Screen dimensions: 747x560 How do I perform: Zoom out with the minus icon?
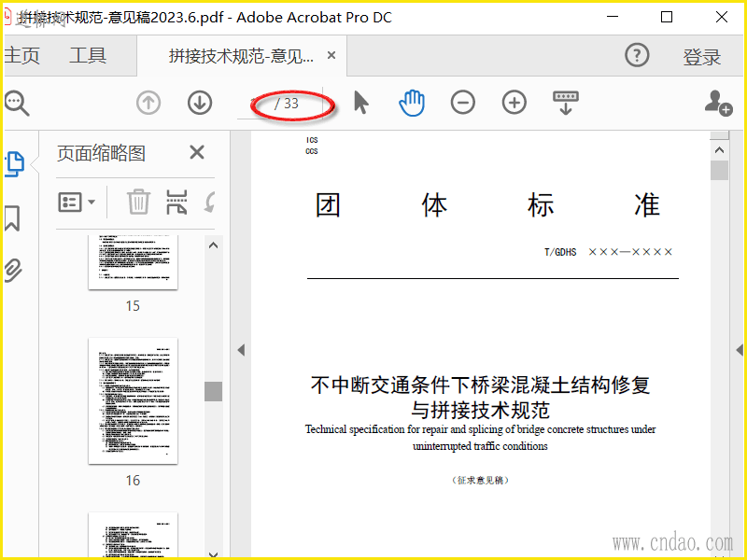[462, 103]
